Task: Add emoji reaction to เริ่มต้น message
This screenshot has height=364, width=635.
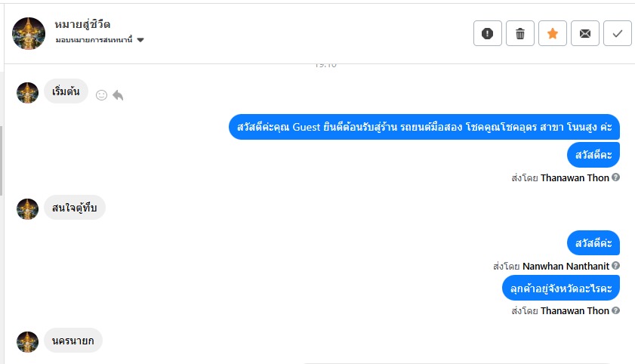Action: 101,95
